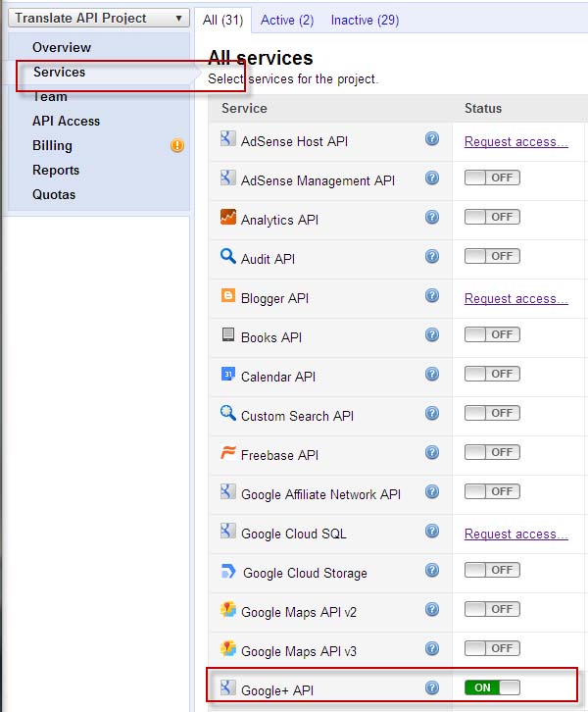The height and width of the screenshot is (712, 588).
Task: Open help for Google Maps API v2
Action: click(432, 609)
